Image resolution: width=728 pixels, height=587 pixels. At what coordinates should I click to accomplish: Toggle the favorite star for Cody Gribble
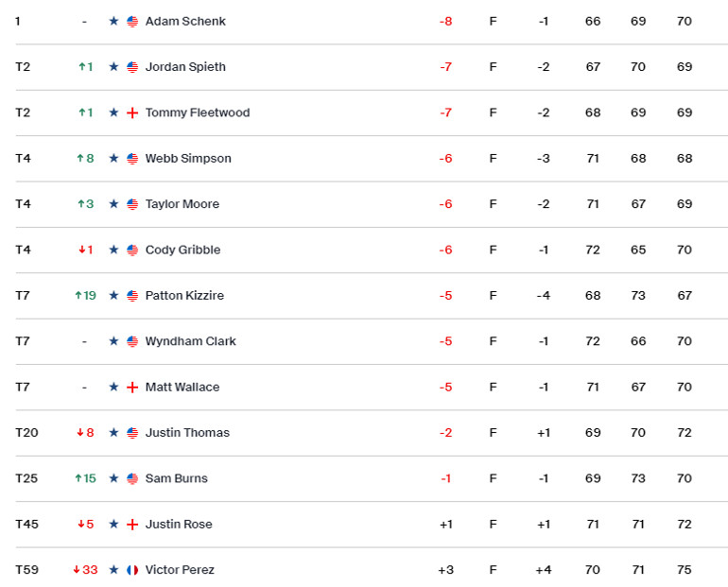tap(113, 250)
